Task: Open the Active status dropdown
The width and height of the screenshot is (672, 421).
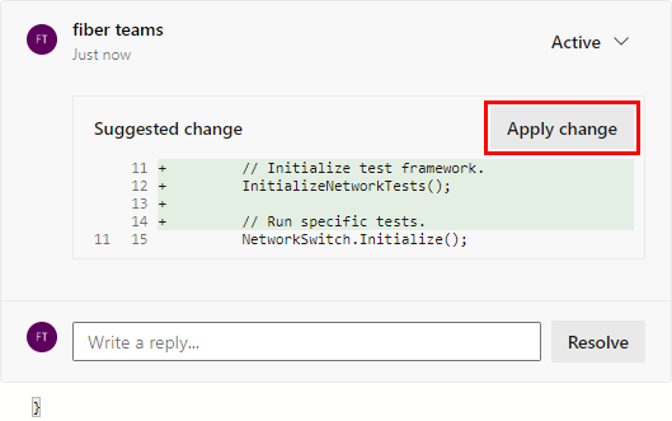Action: (590, 42)
